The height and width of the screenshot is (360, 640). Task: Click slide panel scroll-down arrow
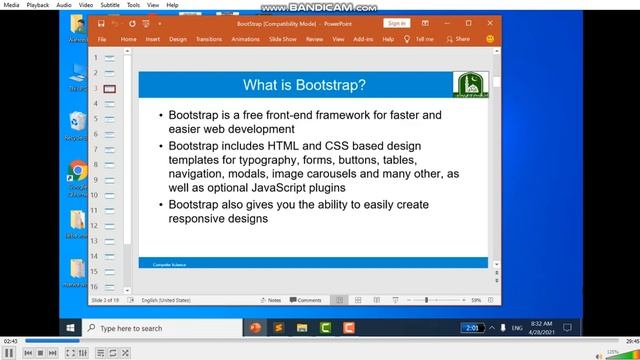(x=127, y=291)
